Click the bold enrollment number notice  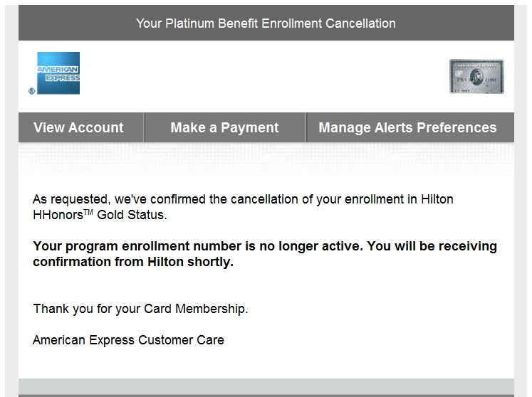(x=264, y=247)
